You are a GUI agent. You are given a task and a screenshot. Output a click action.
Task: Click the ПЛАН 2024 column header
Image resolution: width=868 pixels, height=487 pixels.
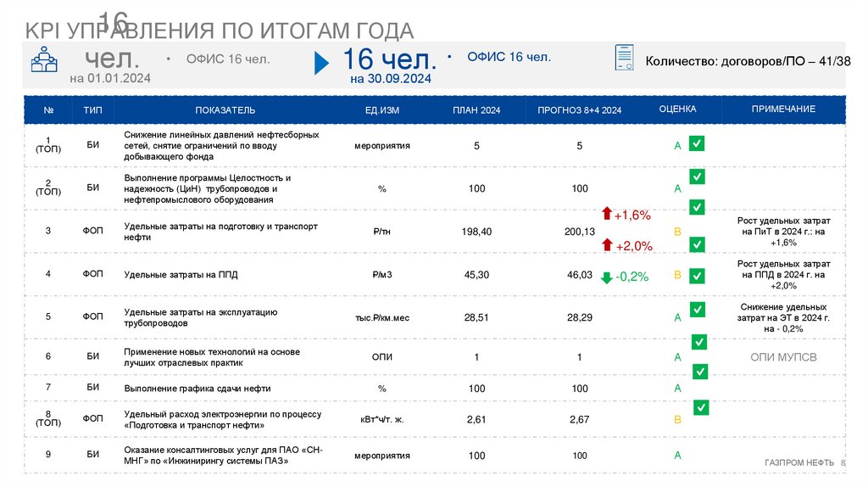(476, 109)
